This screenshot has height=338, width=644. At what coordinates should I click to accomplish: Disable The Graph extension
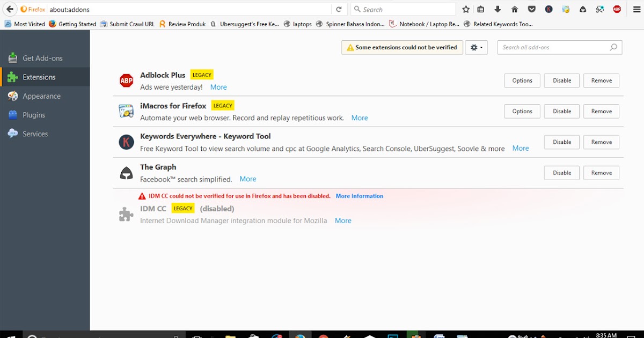point(562,173)
